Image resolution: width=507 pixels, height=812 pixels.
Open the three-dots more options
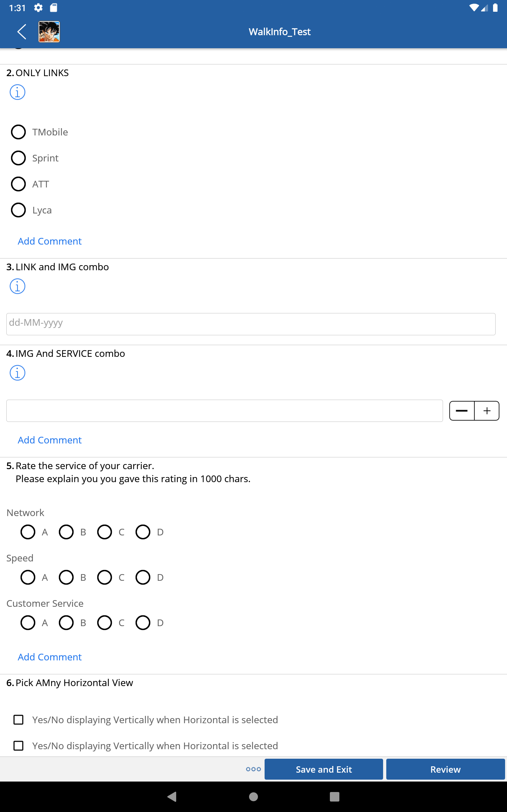click(253, 769)
